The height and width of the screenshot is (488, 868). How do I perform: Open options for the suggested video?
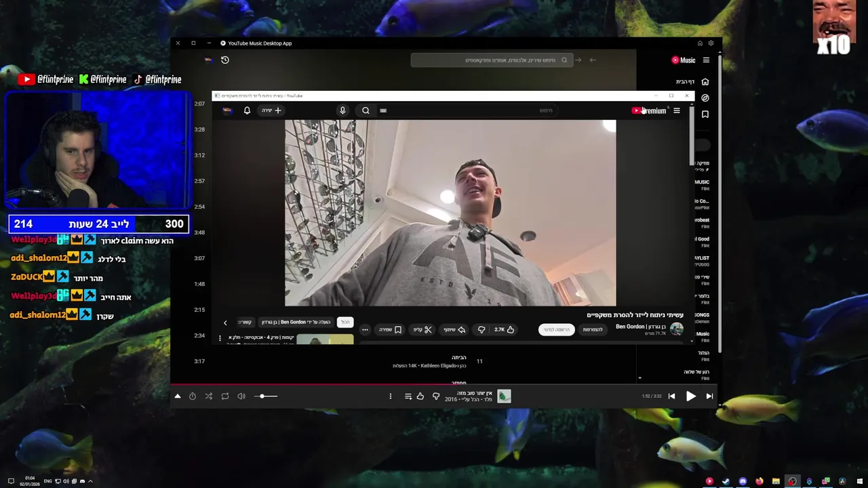click(x=220, y=338)
